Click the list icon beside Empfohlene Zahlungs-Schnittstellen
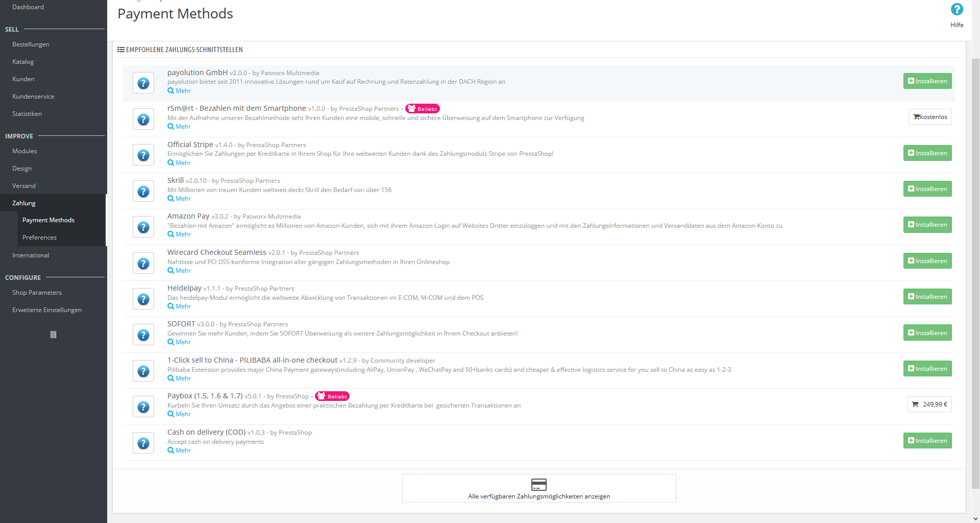 point(121,50)
